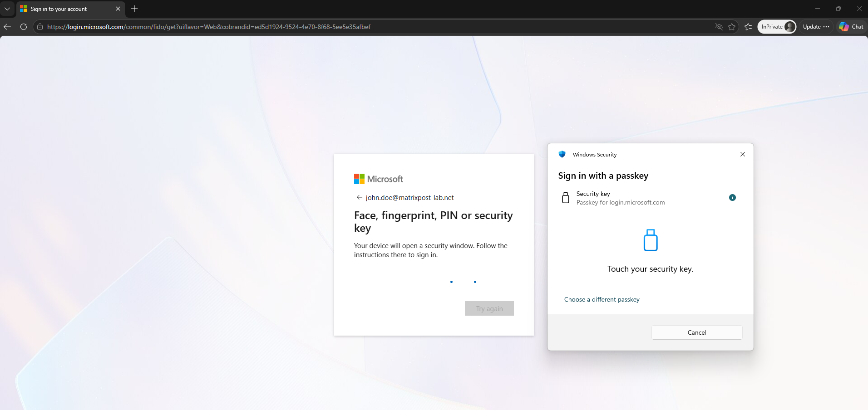The height and width of the screenshot is (410, 868).
Task: Open Copilot Chat
Action: point(851,27)
